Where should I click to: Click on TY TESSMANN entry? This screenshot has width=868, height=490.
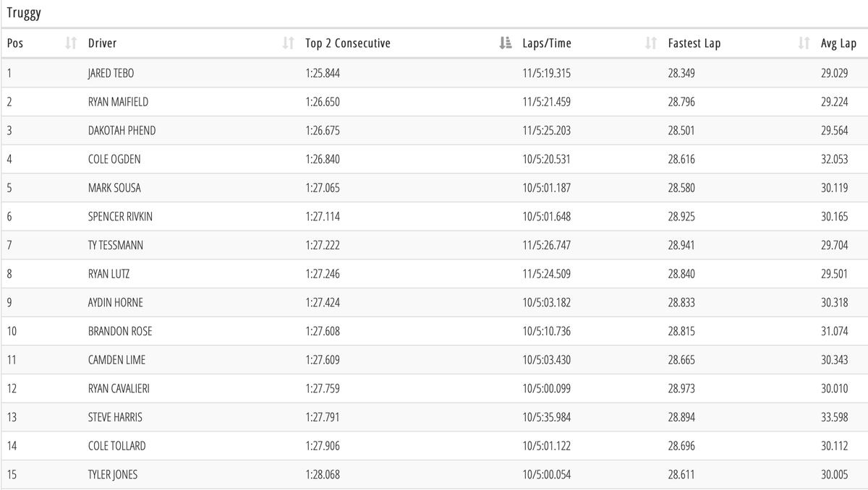[x=116, y=245]
